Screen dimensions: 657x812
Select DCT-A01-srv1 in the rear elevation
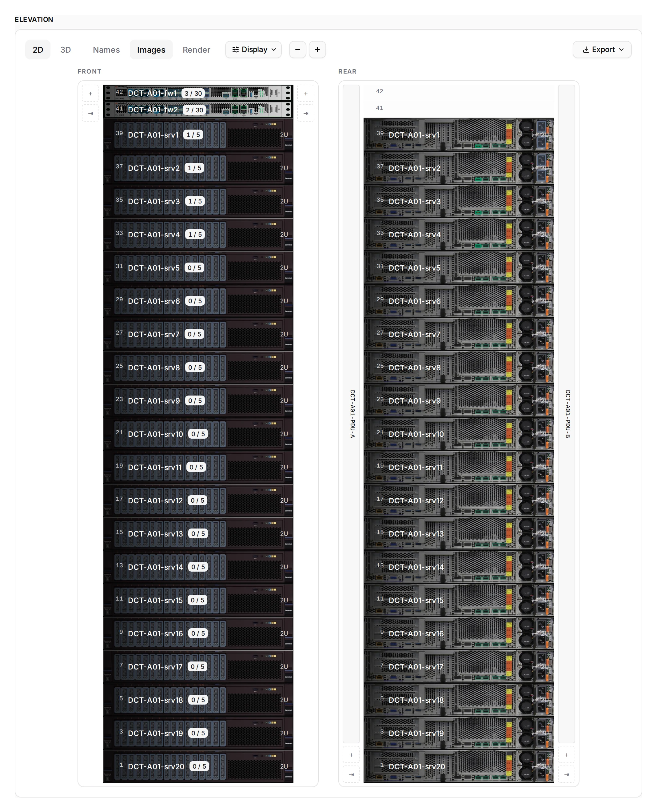[x=459, y=135]
